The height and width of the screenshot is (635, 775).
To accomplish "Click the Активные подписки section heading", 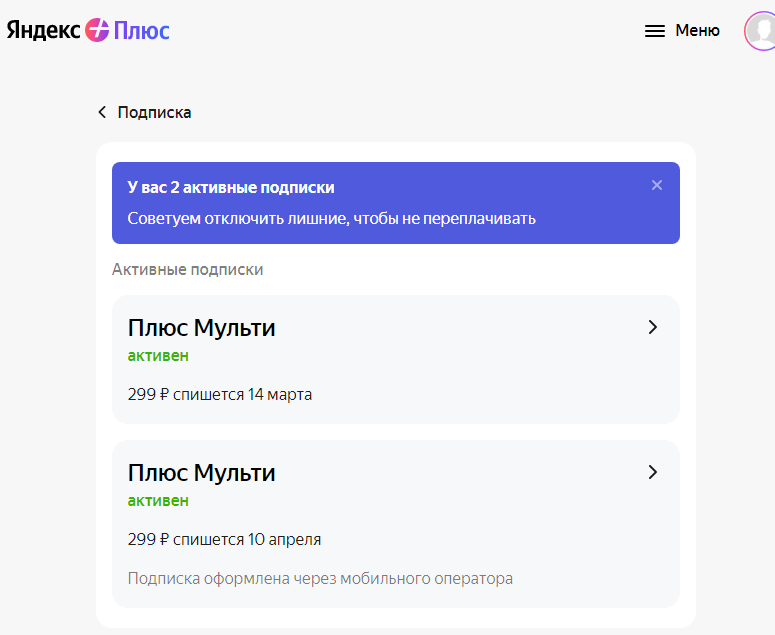I will pos(188,269).
